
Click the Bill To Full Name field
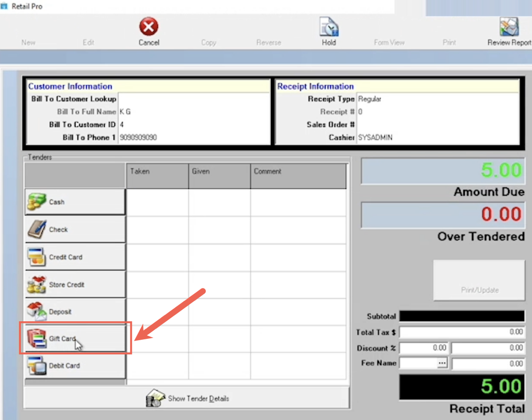pyautogui.click(x=194, y=112)
